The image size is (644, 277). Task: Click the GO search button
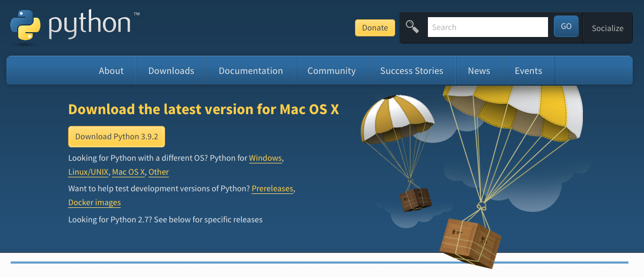click(566, 26)
